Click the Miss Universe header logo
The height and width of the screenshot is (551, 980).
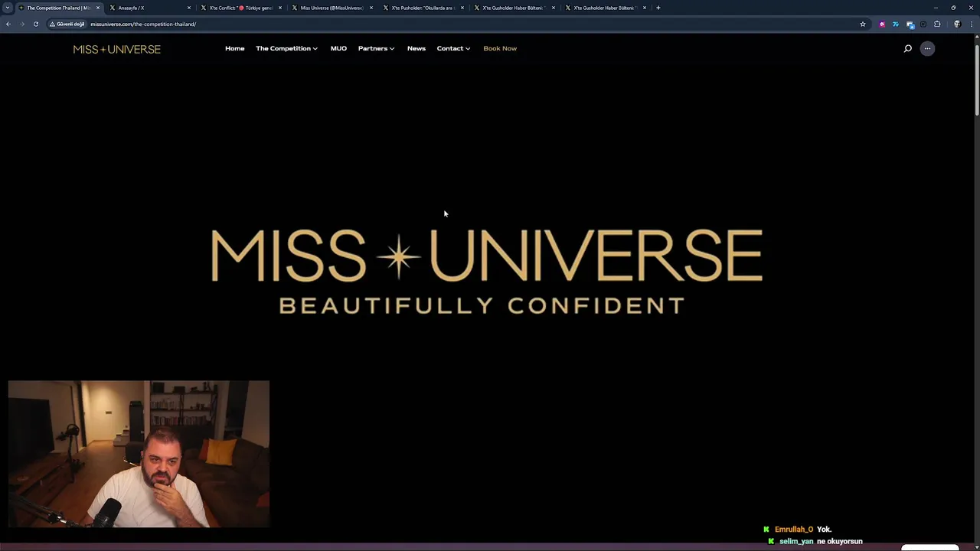[x=116, y=49]
